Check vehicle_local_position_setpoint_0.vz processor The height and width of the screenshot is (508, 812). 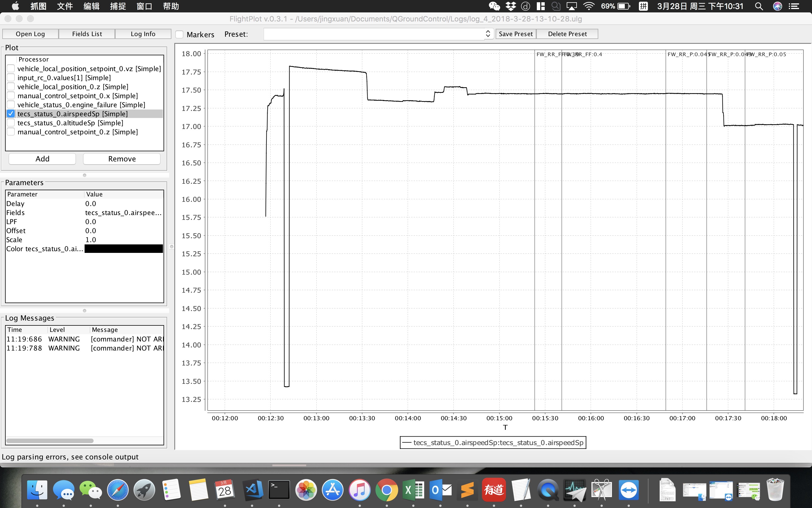(x=11, y=68)
